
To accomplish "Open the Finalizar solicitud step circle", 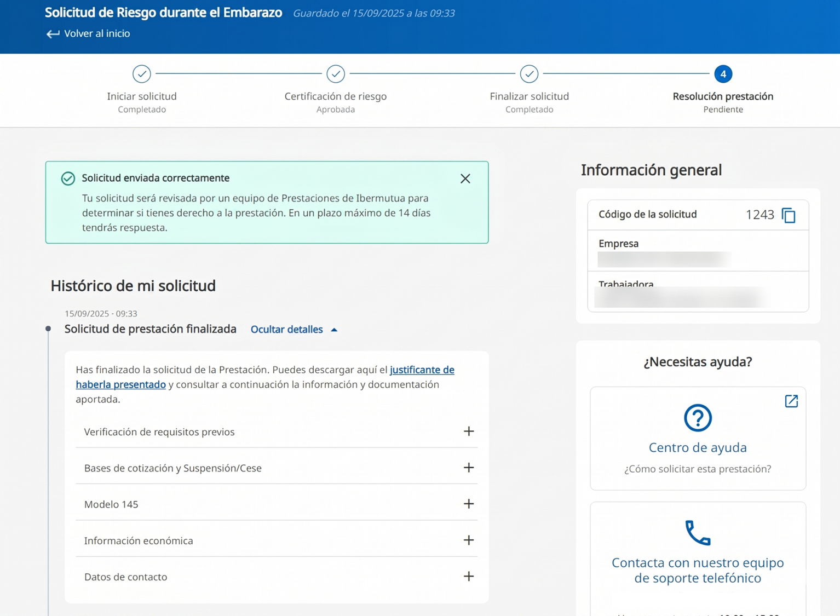I will pos(529,74).
